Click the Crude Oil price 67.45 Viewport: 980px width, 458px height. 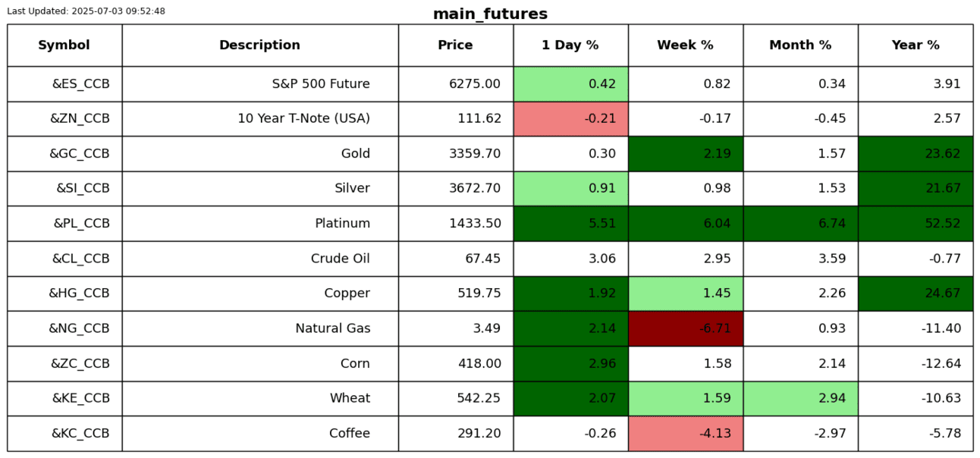[482, 259]
